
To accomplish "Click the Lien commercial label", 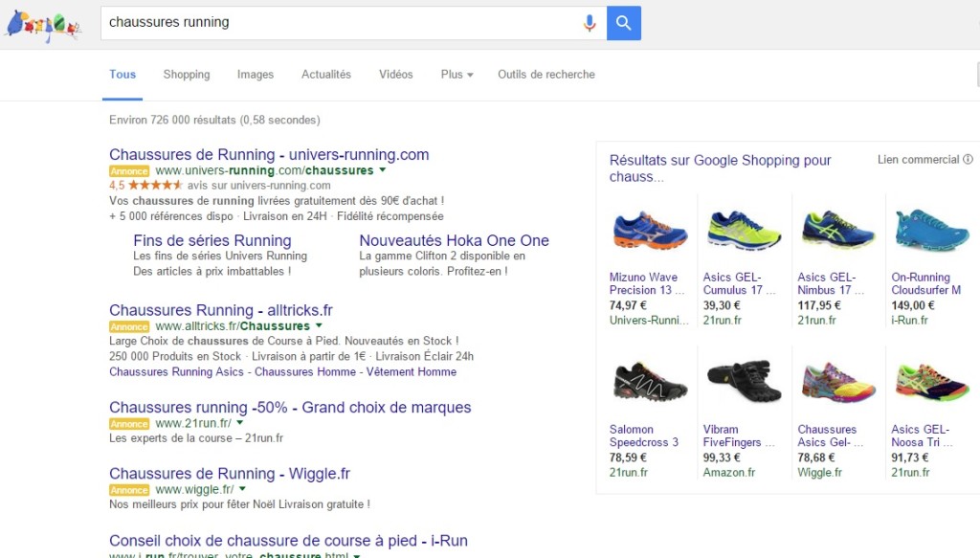I will click(x=918, y=159).
